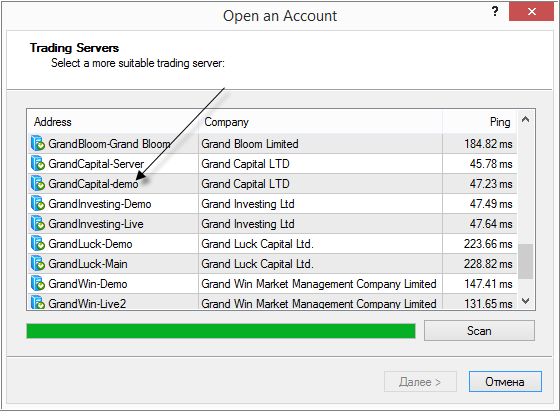Click the GrandCapital-demo server icon
560x411 pixels.
tap(38, 184)
